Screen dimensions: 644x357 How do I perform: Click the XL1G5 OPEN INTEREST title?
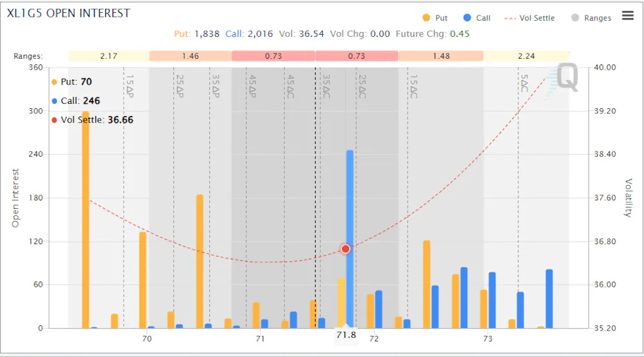pos(69,13)
